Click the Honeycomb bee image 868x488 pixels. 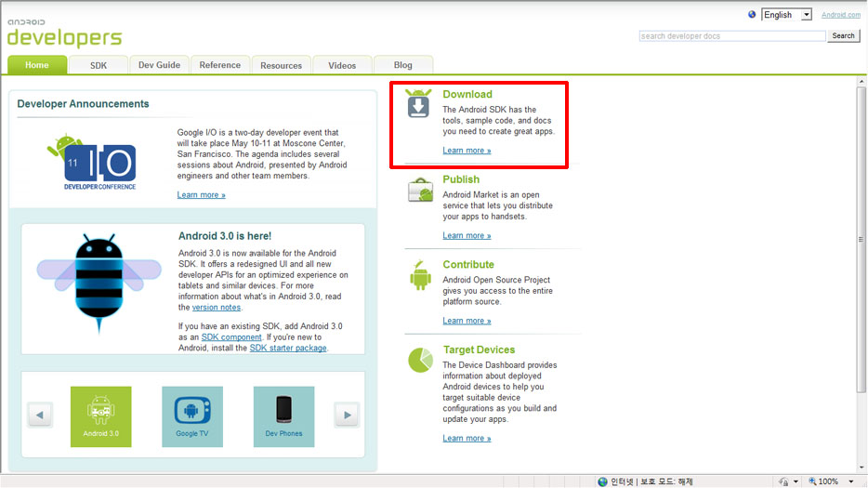click(x=99, y=284)
